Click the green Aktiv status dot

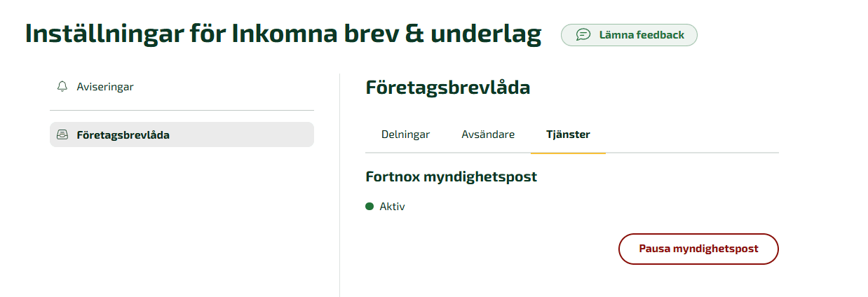pyautogui.click(x=369, y=207)
